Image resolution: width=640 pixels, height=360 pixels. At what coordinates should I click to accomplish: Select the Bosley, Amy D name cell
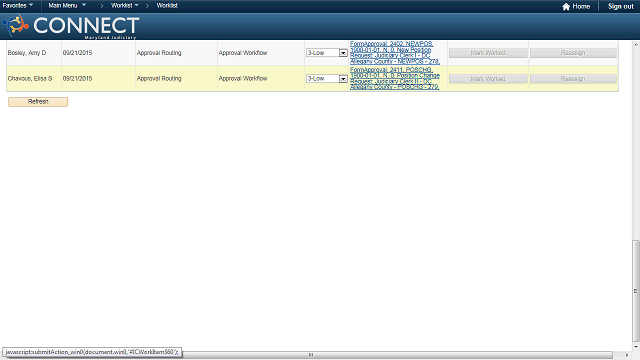point(27,53)
